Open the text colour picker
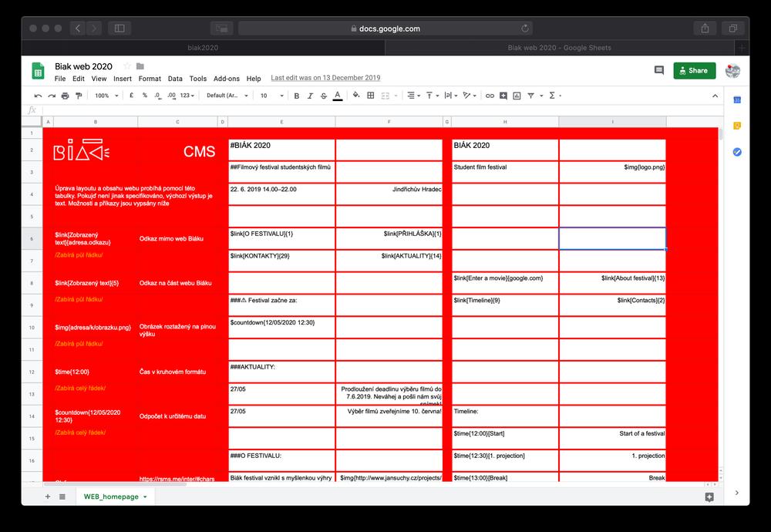Image resolution: width=771 pixels, height=532 pixels. pyautogui.click(x=338, y=96)
